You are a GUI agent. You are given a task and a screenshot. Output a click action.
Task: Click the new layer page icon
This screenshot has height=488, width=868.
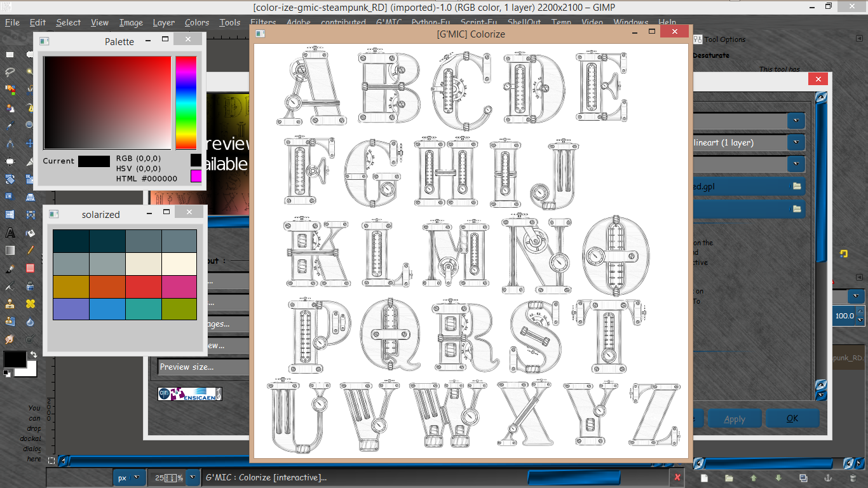coord(704,478)
